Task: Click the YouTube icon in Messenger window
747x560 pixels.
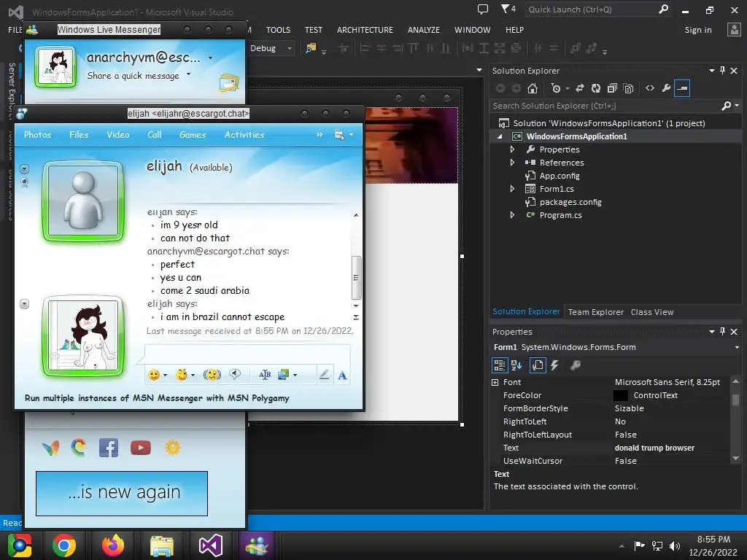Action: (141, 448)
